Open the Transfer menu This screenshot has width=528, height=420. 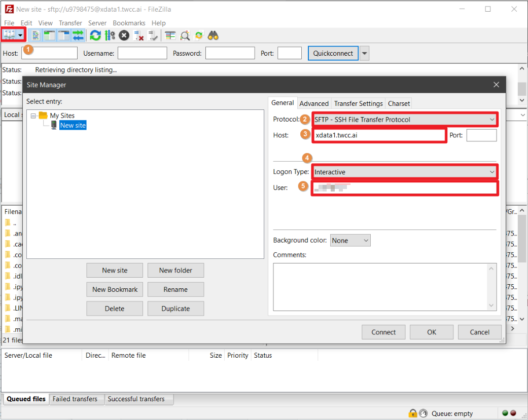pos(71,23)
